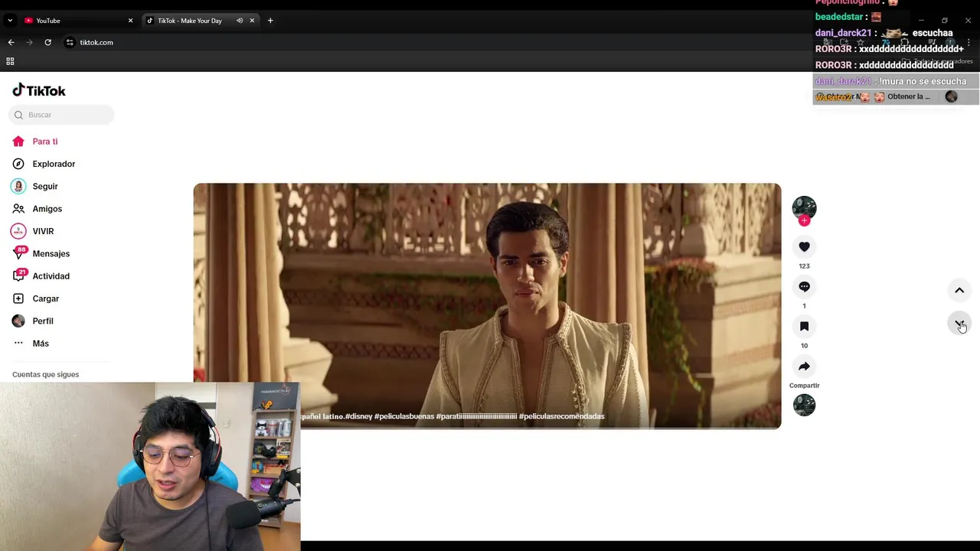
Task: Click the #disney hashtag
Action: coord(358,416)
